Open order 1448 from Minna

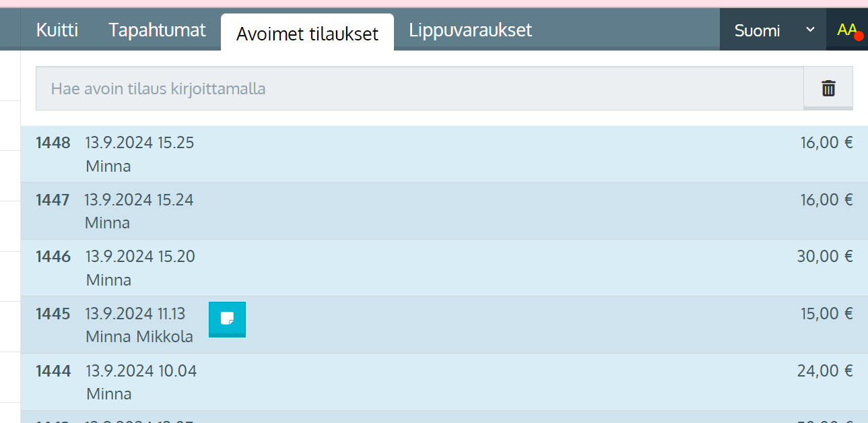[444, 154]
